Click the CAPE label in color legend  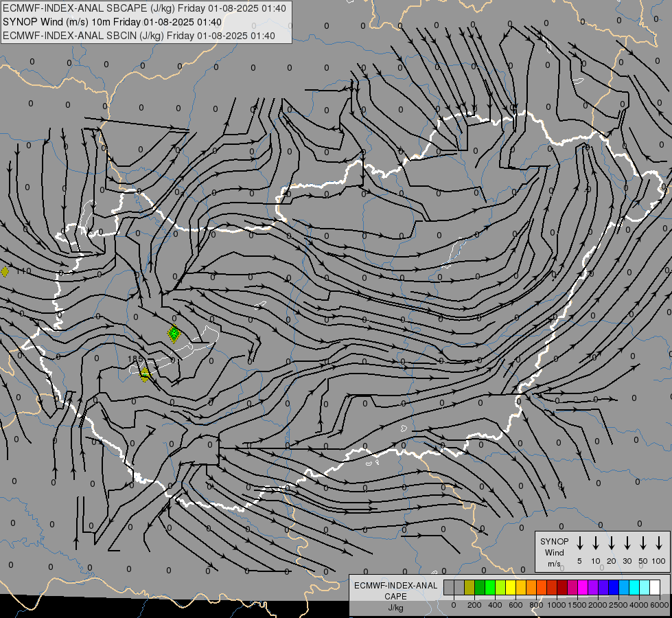point(395,597)
